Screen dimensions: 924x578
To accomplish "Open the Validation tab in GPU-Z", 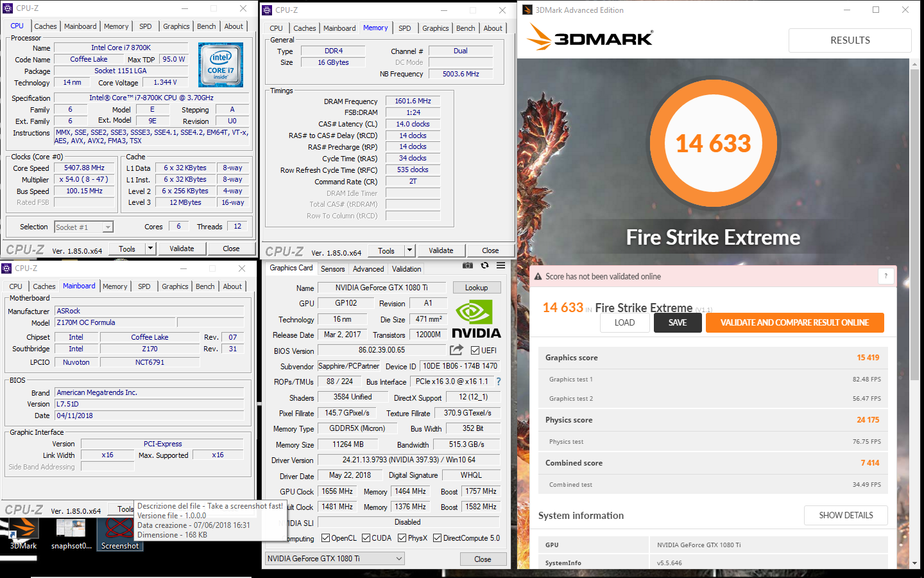I will coord(407,269).
